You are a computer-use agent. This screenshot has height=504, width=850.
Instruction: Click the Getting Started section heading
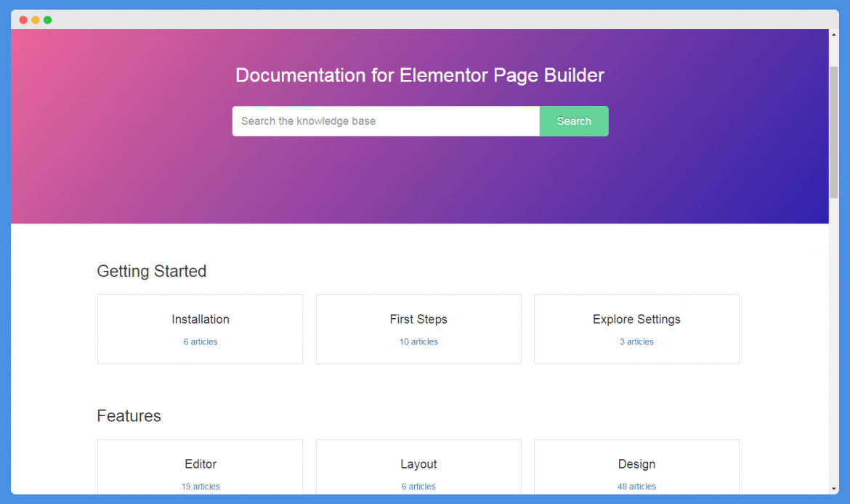point(152,271)
